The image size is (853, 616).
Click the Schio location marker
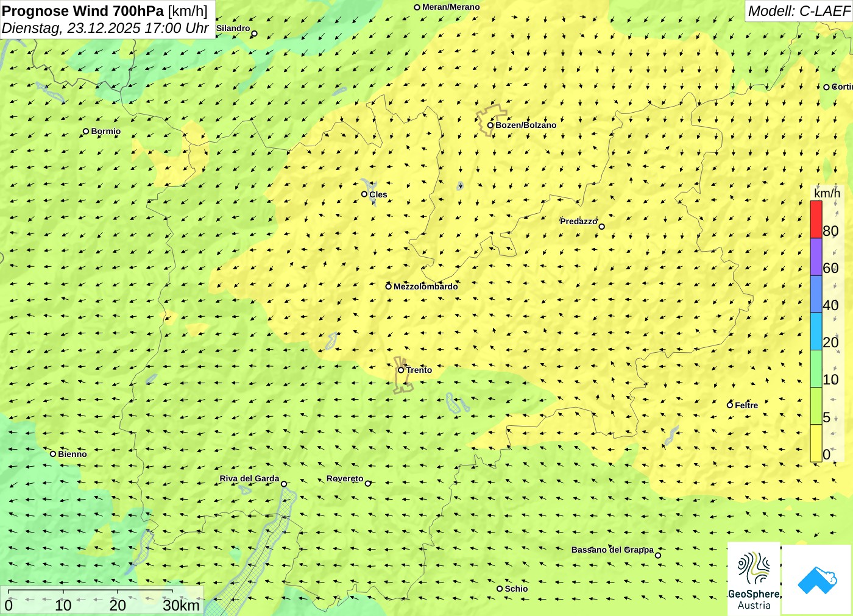click(500, 589)
